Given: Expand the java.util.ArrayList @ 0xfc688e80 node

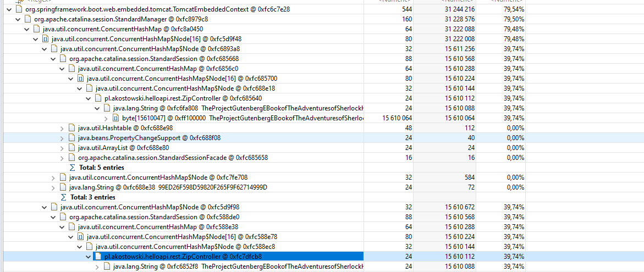Looking at the screenshot, I should point(62,148).
